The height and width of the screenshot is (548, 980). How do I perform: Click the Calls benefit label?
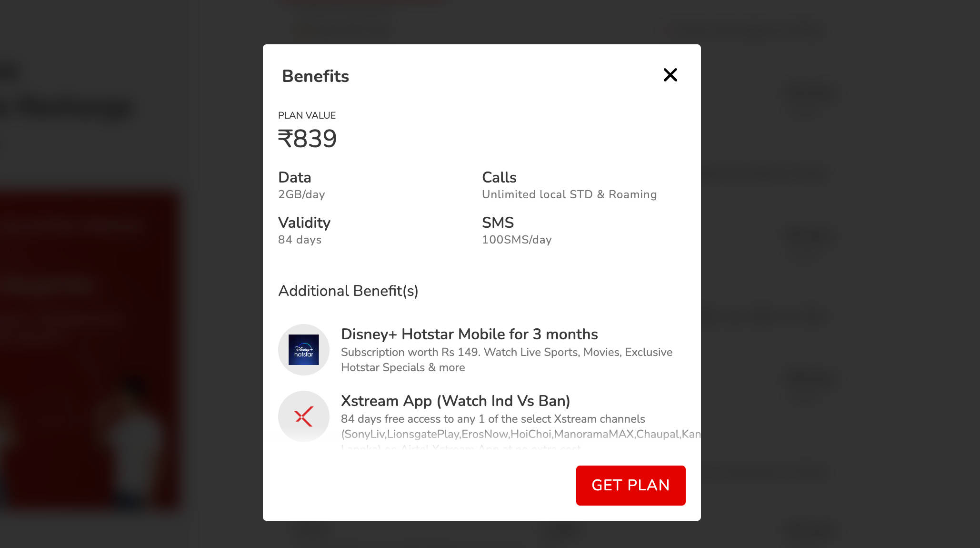coord(499,177)
